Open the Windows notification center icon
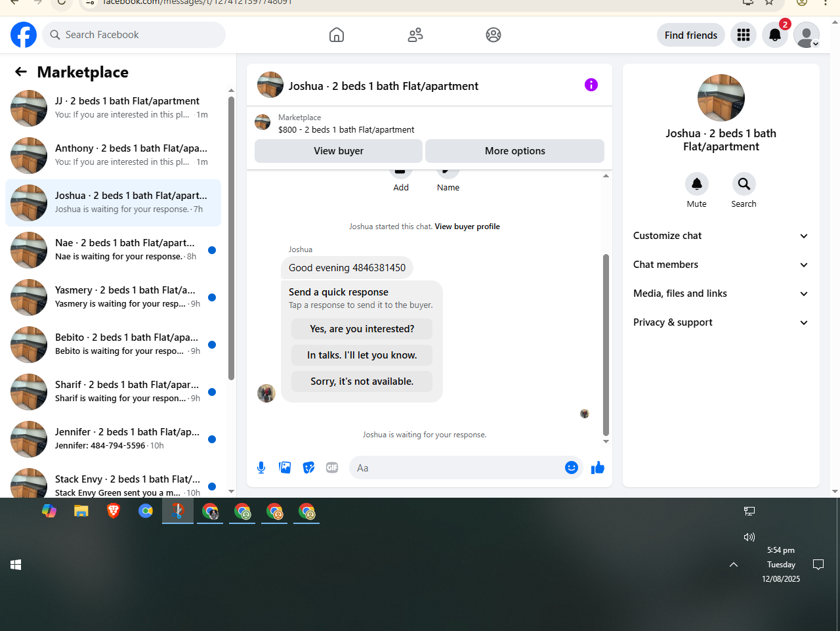Screen dimensions: 840x631 [818, 565]
